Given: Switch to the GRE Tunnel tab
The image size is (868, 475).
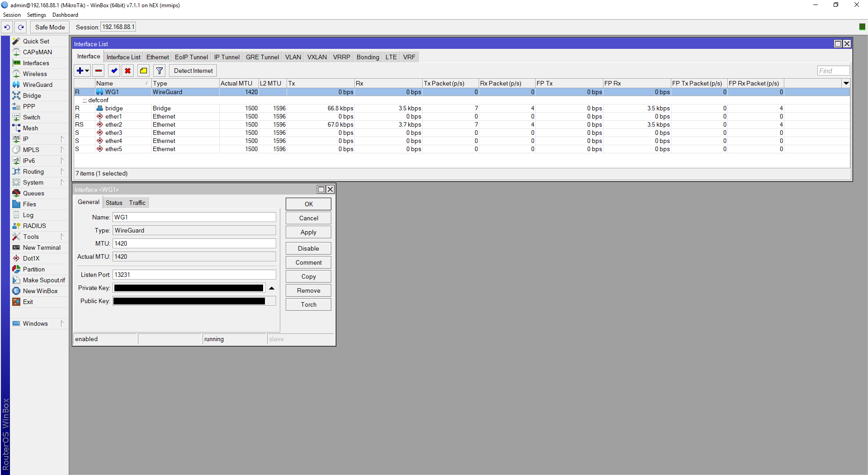Looking at the screenshot, I should coord(262,57).
